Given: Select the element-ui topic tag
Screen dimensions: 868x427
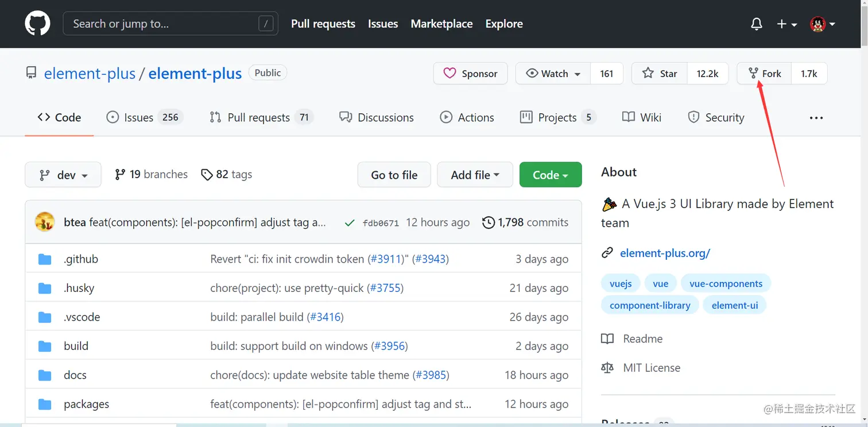Looking at the screenshot, I should (x=735, y=305).
